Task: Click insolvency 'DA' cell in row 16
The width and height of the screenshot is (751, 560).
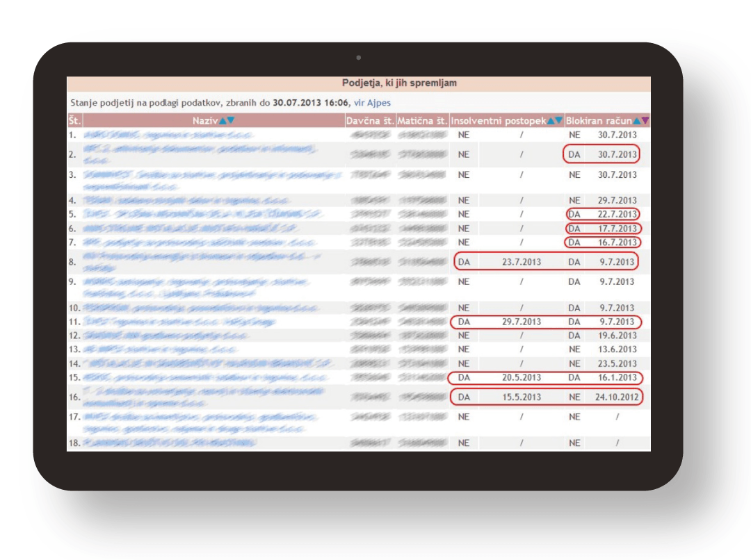Action: (x=464, y=397)
